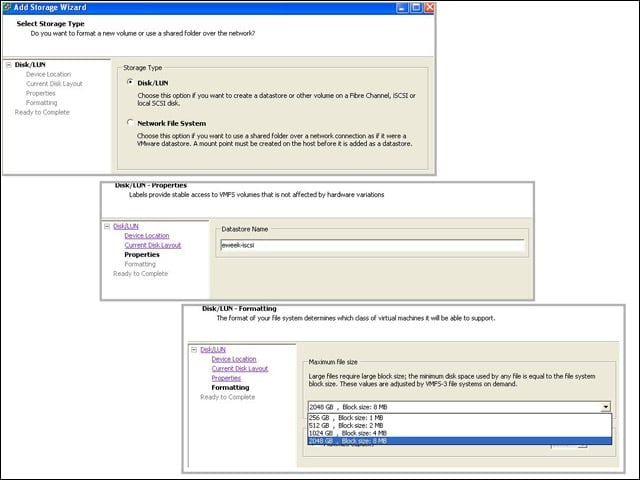Click the Properties step in the first wizard sidebar
The width and height of the screenshot is (640, 480).
pyautogui.click(x=40, y=93)
